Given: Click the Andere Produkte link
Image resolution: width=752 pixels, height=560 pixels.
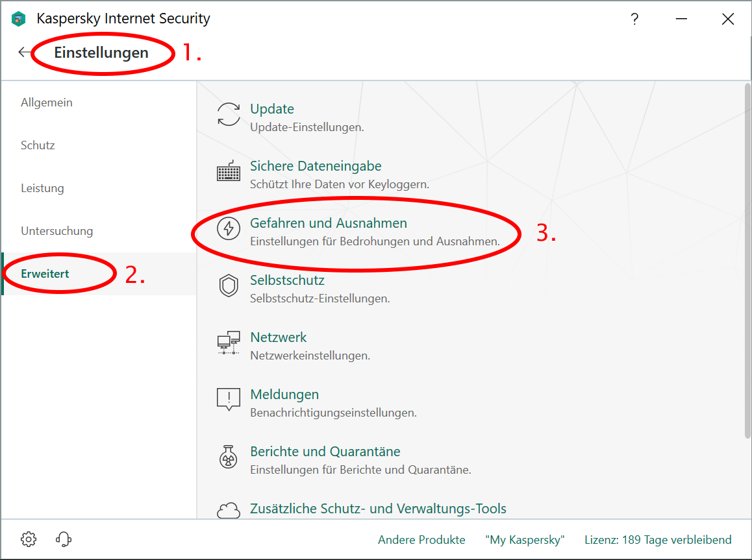Looking at the screenshot, I should point(421,540).
